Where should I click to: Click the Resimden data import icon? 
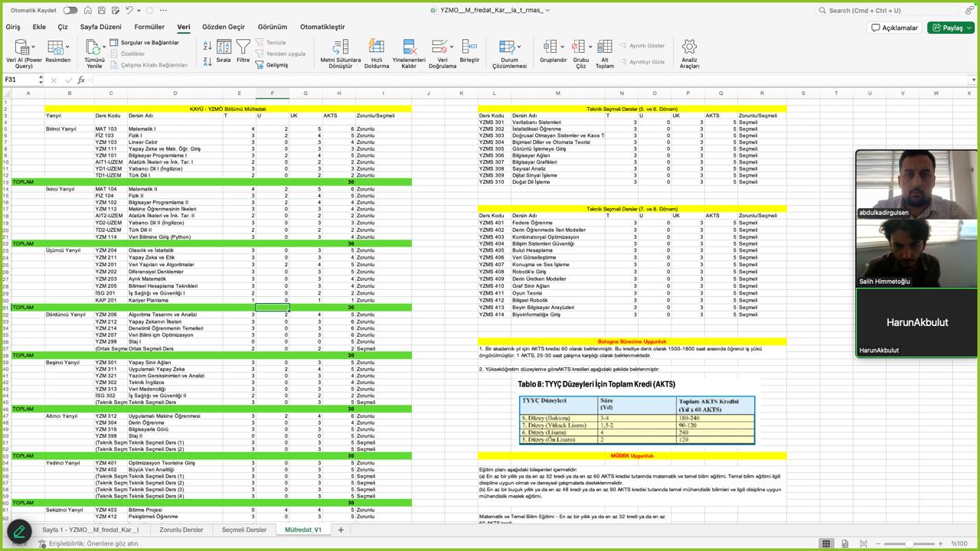click(54, 48)
